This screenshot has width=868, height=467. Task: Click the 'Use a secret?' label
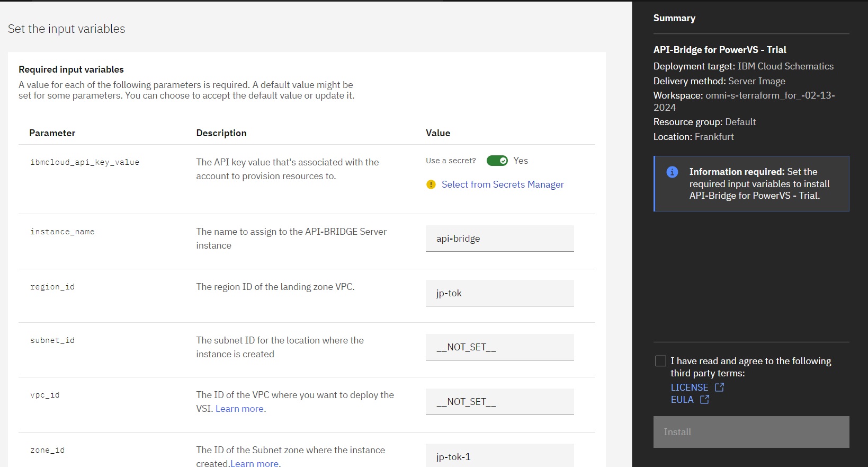click(451, 161)
